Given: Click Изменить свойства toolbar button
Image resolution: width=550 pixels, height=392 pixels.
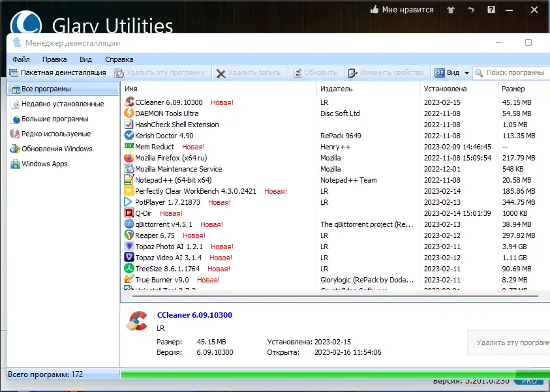Looking at the screenshot, I should [x=386, y=73].
